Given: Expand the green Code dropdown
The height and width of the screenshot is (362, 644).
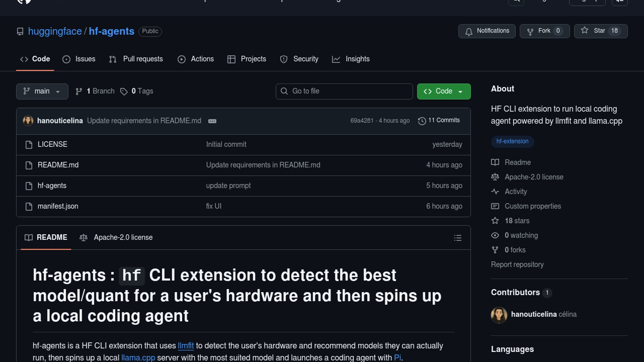Looking at the screenshot, I should [x=443, y=91].
